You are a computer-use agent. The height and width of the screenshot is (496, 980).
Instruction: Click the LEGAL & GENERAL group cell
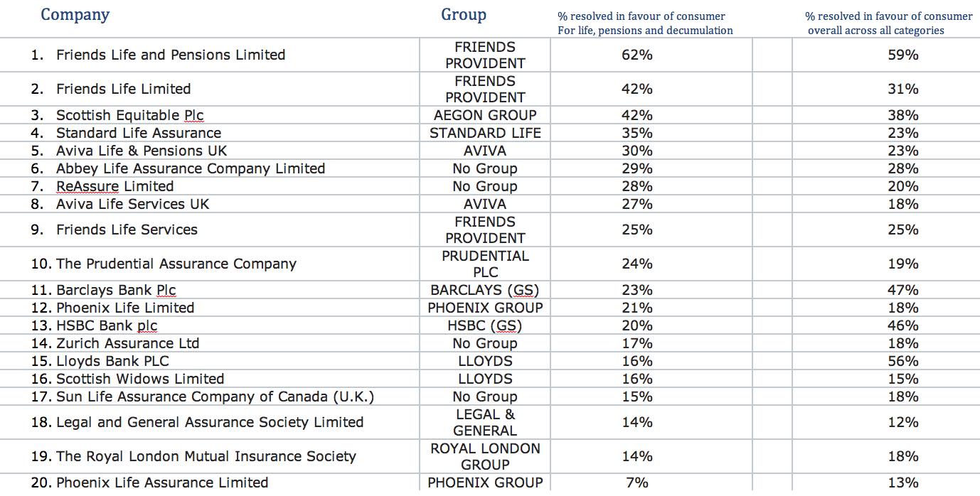(x=485, y=422)
